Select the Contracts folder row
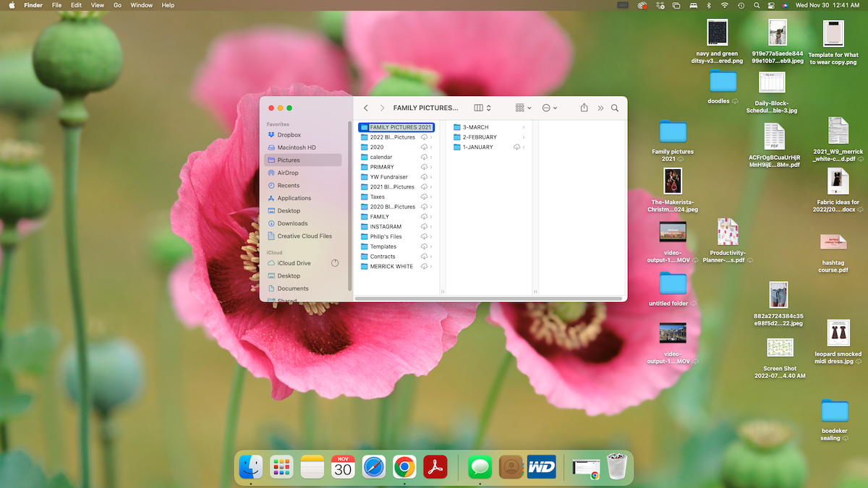This screenshot has width=868, height=488. [396, 257]
